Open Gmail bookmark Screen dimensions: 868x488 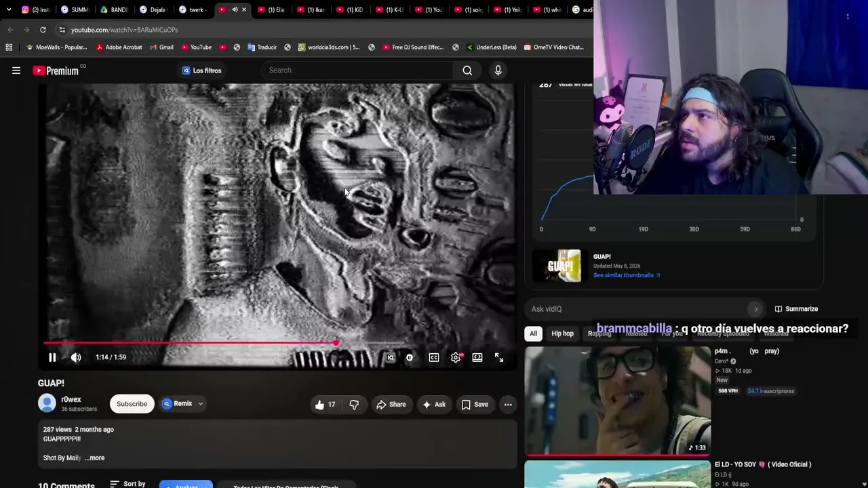pyautogui.click(x=161, y=47)
